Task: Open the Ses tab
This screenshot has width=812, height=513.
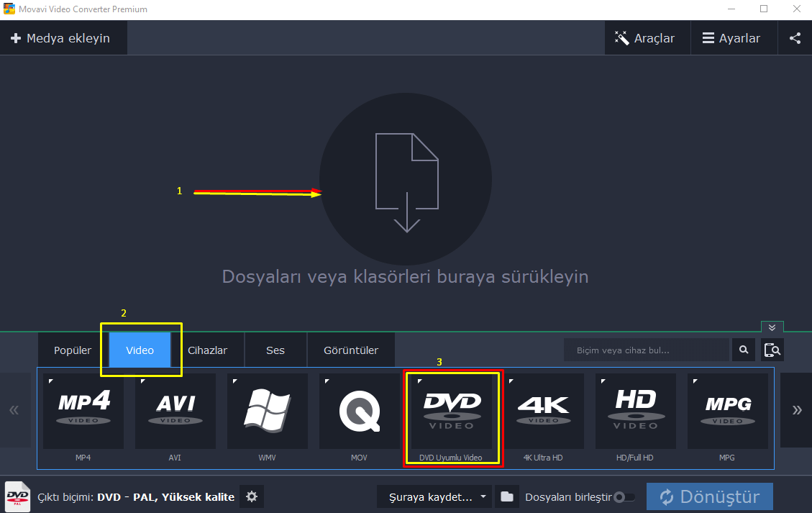Action: (x=275, y=350)
